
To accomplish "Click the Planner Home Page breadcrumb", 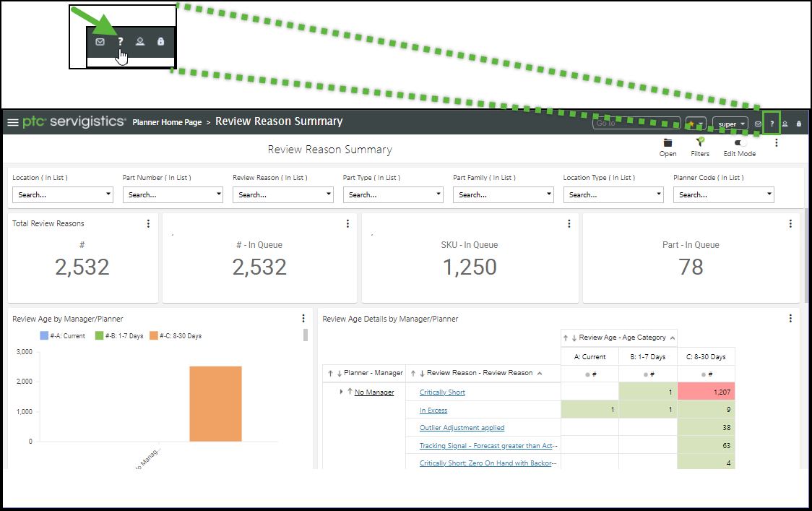I will click(x=167, y=122).
